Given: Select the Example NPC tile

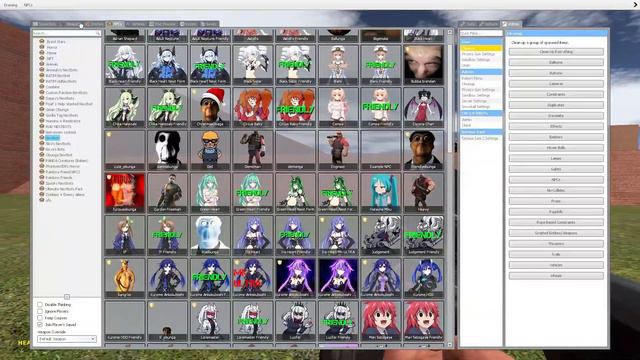Looking at the screenshot, I should click(x=380, y=150).
